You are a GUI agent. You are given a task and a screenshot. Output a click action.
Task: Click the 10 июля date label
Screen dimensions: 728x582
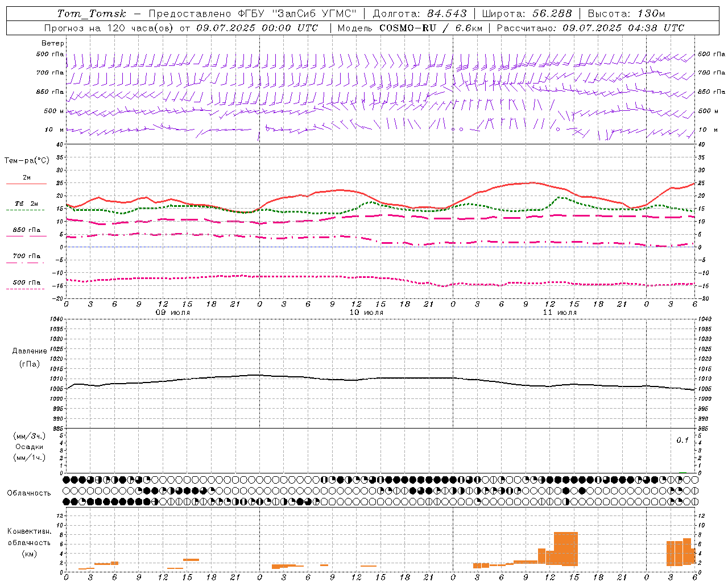tap(366, 312)
